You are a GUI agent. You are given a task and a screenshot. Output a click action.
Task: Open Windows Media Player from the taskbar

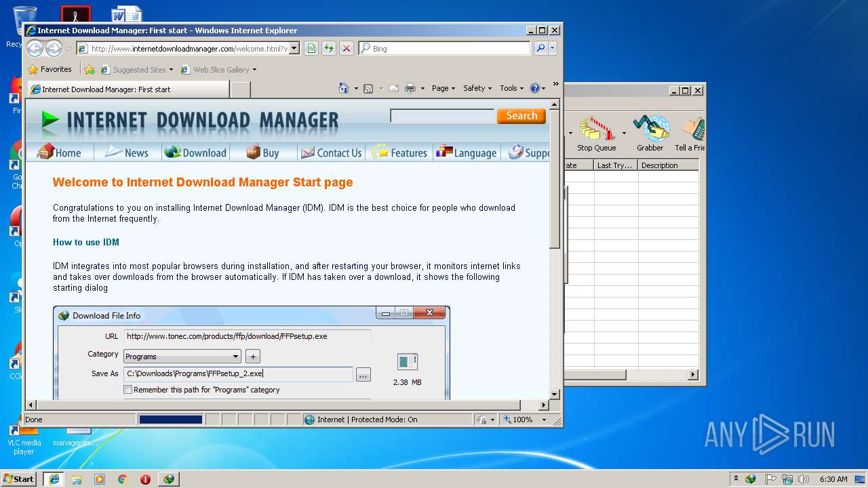click(100, 479)
